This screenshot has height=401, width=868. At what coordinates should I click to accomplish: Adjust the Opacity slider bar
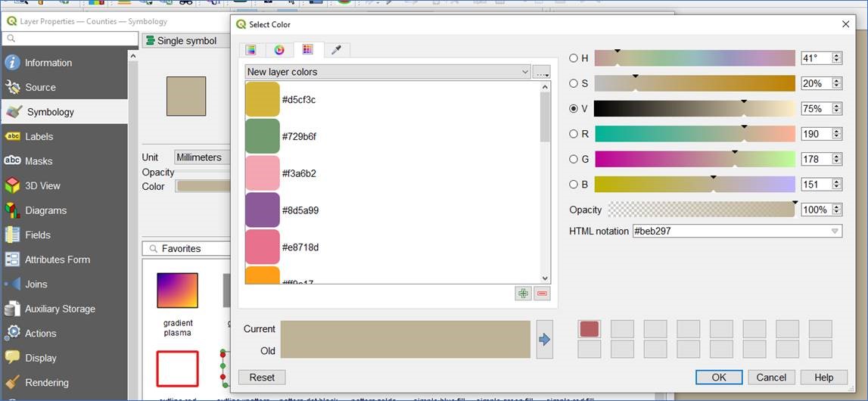pyautogui.click(x=702, y=210)
